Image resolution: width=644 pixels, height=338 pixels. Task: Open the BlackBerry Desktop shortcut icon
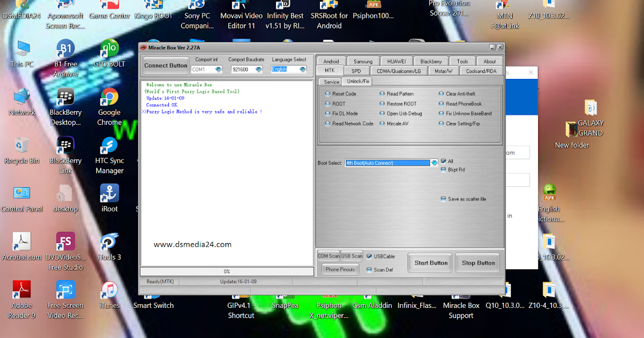65,97
